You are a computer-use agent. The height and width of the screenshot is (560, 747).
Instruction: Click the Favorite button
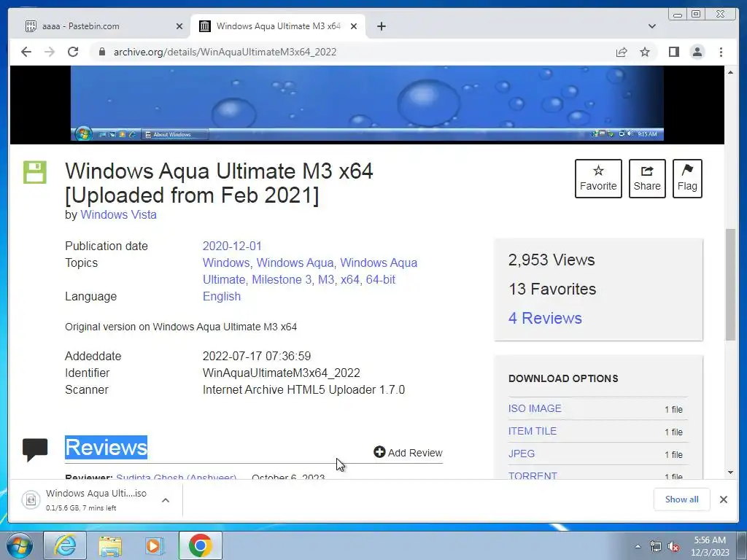(598, 179)
